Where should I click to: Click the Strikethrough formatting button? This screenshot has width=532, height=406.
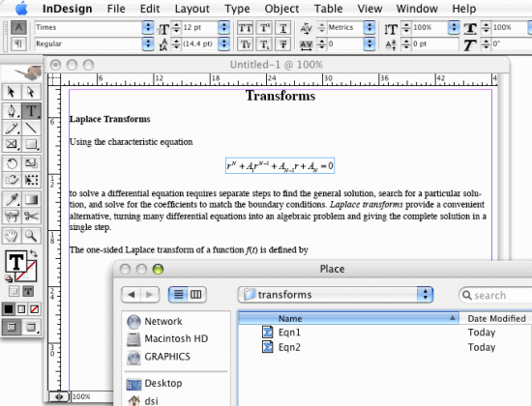click(x=283, y=44)
